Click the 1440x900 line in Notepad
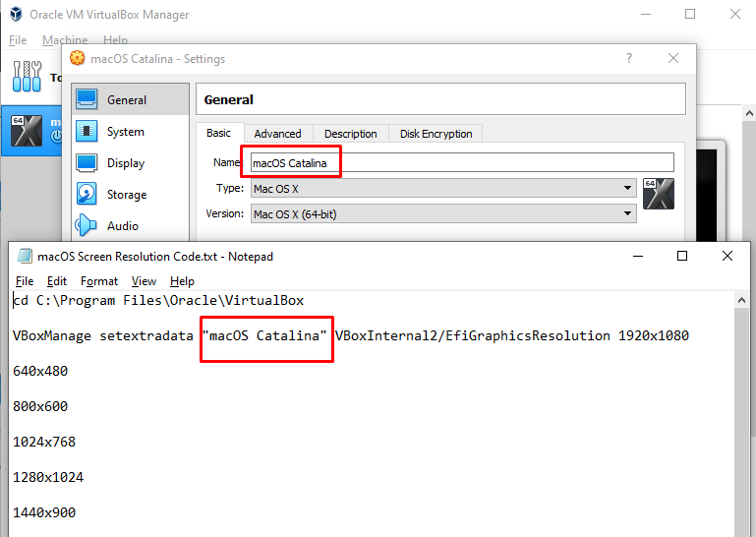756x537 pixels. tap(44, 512)
